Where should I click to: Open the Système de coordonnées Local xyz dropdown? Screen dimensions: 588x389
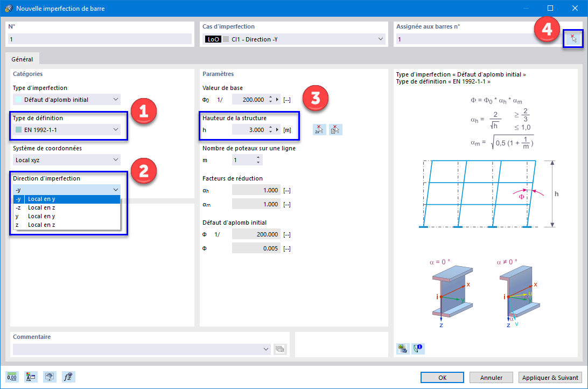point(67,160)
